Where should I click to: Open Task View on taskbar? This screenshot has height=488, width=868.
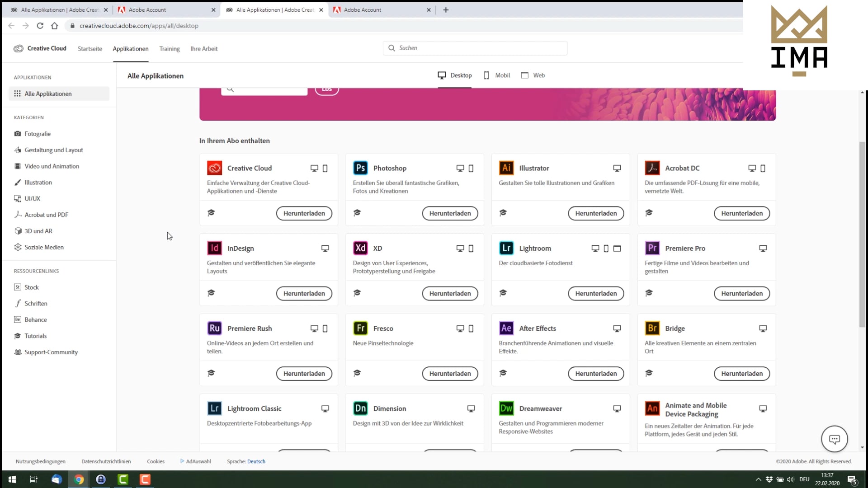34,479
